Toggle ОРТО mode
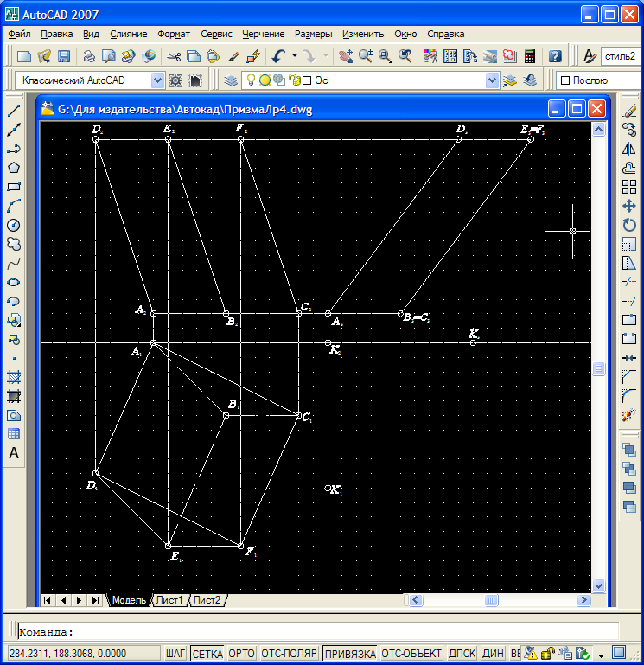644x665 pixels. click(x=242, y=653)
